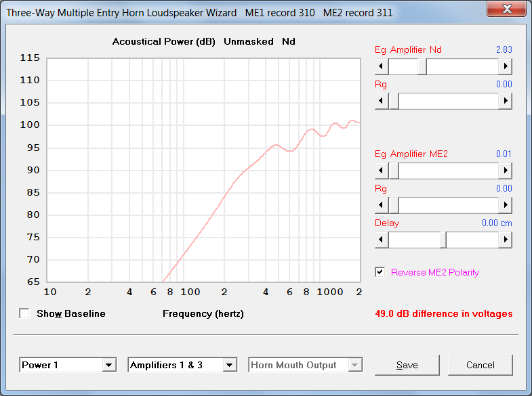
Task: Click the Eg Amplifier ME2 value 0.01
Action: [x=504, y=154]
